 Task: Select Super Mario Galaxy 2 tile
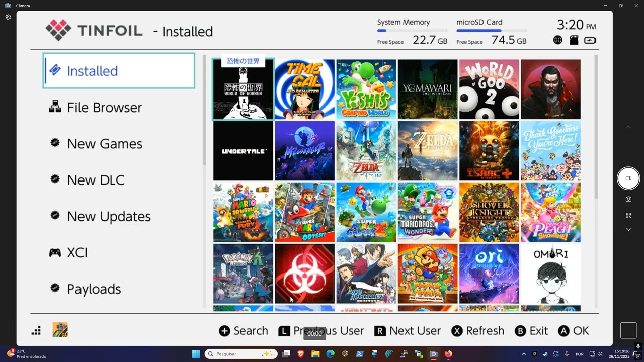[366, 212]
